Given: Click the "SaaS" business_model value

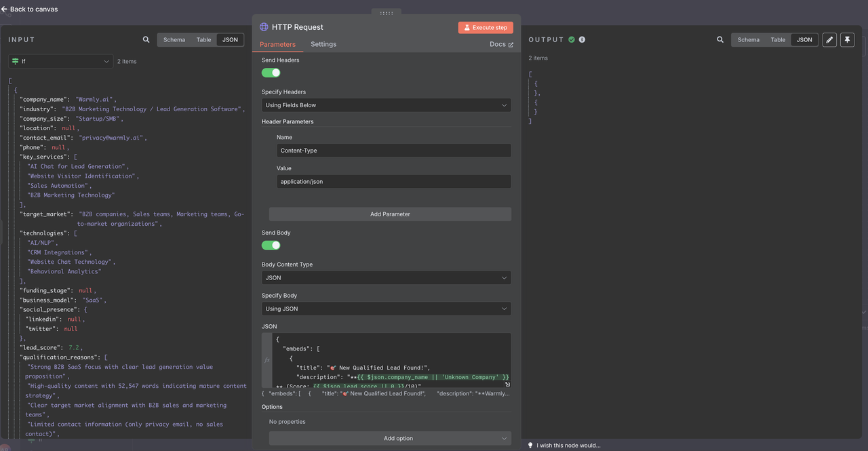Looking at the screenshot, I should (x=92, y=300).
